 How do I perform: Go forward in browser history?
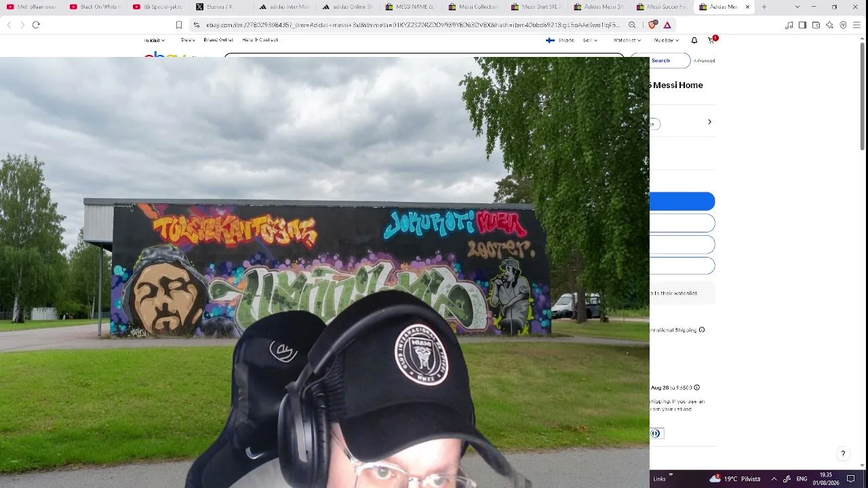coord(22,25)
